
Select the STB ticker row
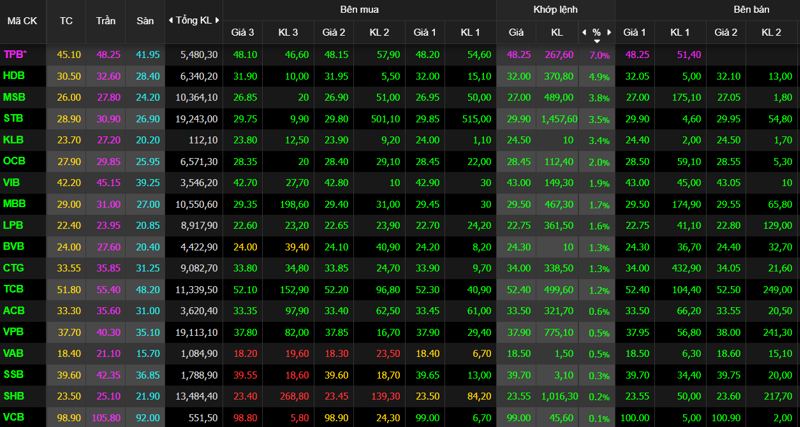pyautogui.click(x=400, y=118)
